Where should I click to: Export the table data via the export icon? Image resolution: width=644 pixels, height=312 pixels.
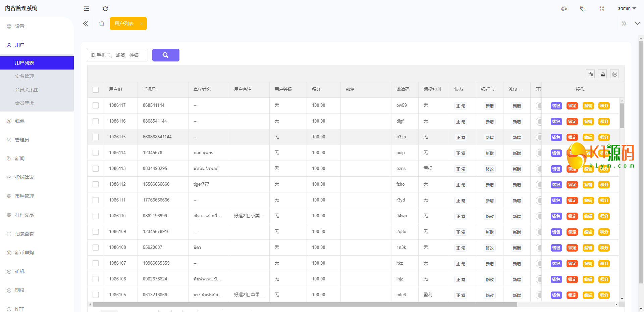coord(603,74)
